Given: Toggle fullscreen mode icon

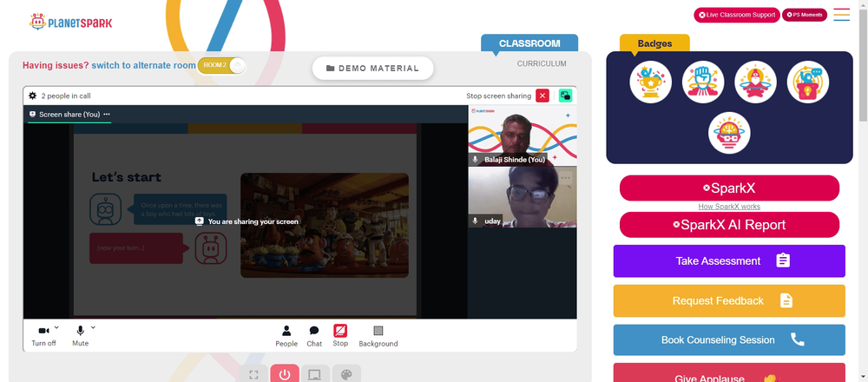Looking at the screenshot, I should (x=253, y=374).
